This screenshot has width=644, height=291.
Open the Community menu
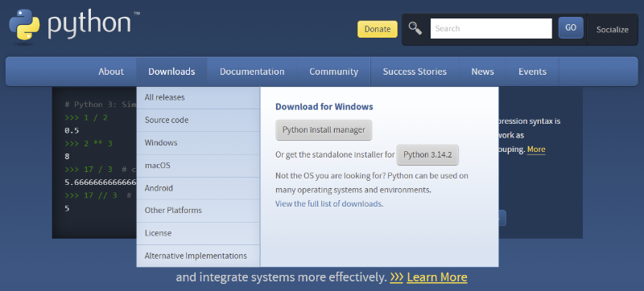[334, 72]
